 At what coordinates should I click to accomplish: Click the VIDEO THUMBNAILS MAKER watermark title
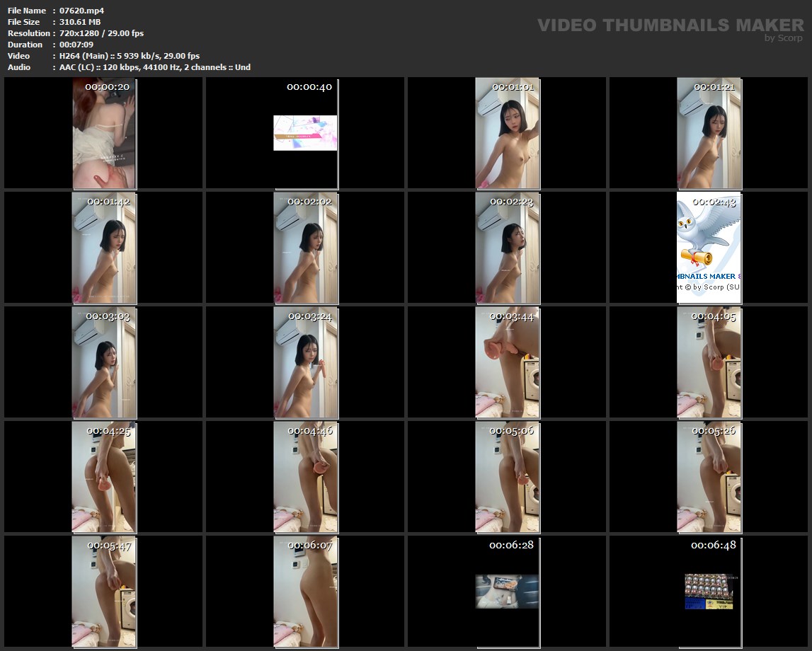[x=670, y=25]
